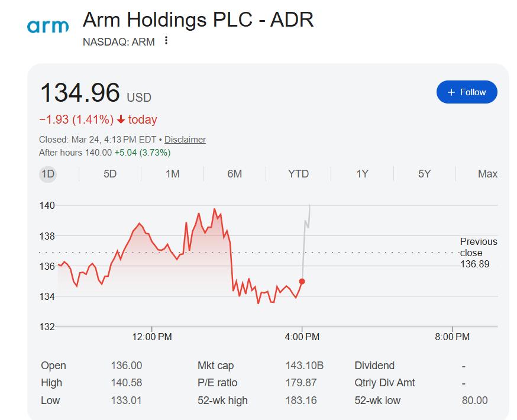Switch to the 5D time range

pos(110,174)
